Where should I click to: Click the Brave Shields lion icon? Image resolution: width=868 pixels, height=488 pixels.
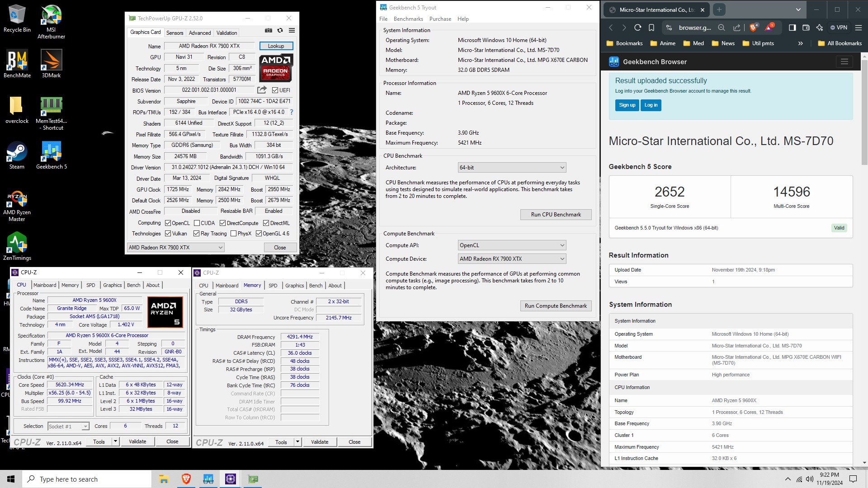coord(753,28)
